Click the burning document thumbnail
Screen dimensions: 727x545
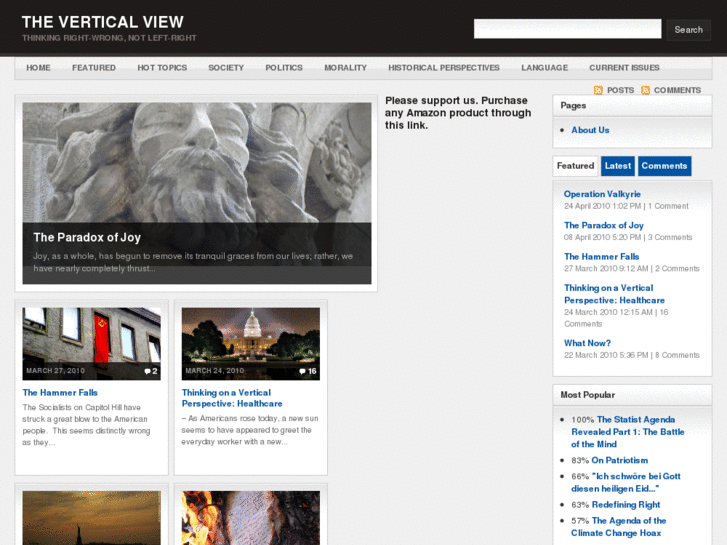(x=250, y=518)
